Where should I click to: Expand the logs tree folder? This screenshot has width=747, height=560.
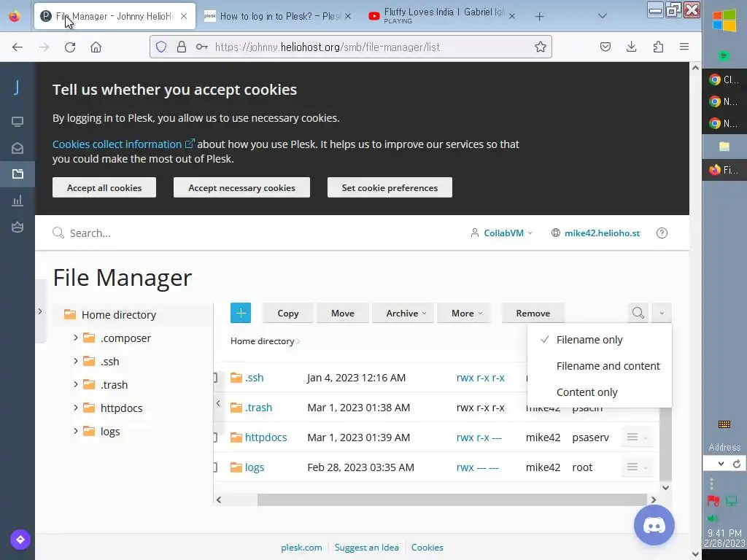pyautogui.click(x=76, y=430)
